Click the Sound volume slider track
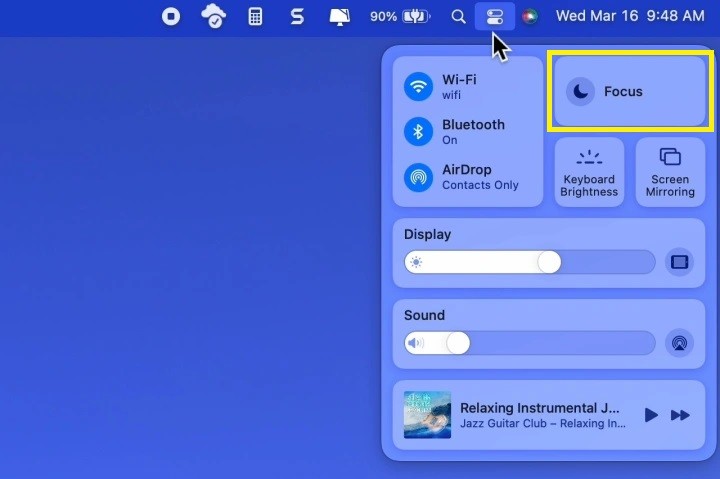 (529, 343)
